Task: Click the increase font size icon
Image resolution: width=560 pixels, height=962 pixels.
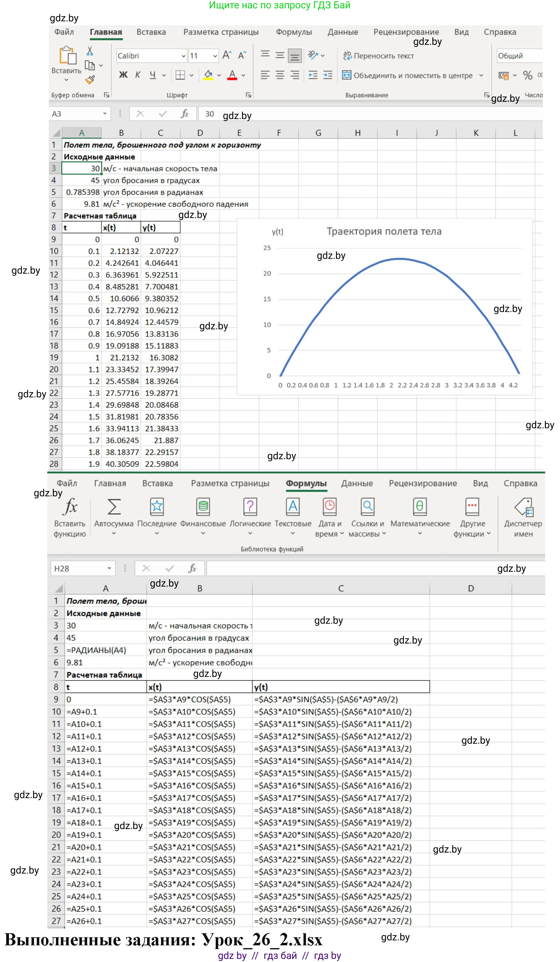Action: click(227, 56)
